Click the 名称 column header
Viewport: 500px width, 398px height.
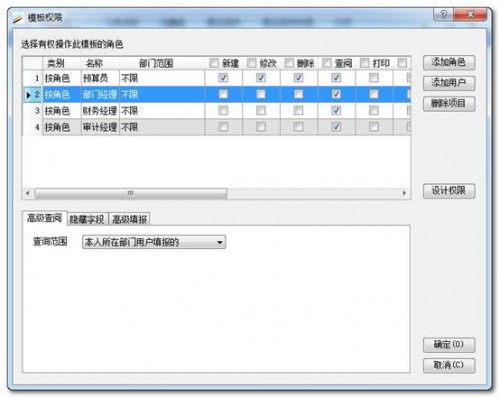coord(100,63)
